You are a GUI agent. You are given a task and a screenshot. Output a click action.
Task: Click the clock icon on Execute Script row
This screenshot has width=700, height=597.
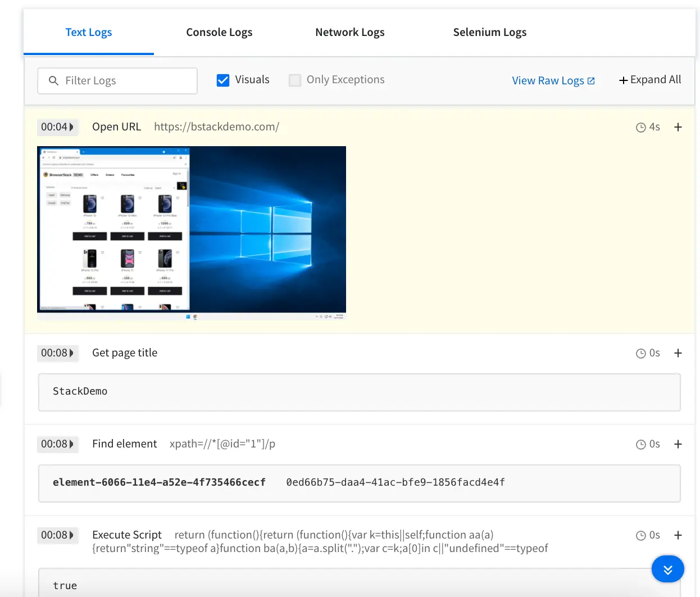(640, 536)
